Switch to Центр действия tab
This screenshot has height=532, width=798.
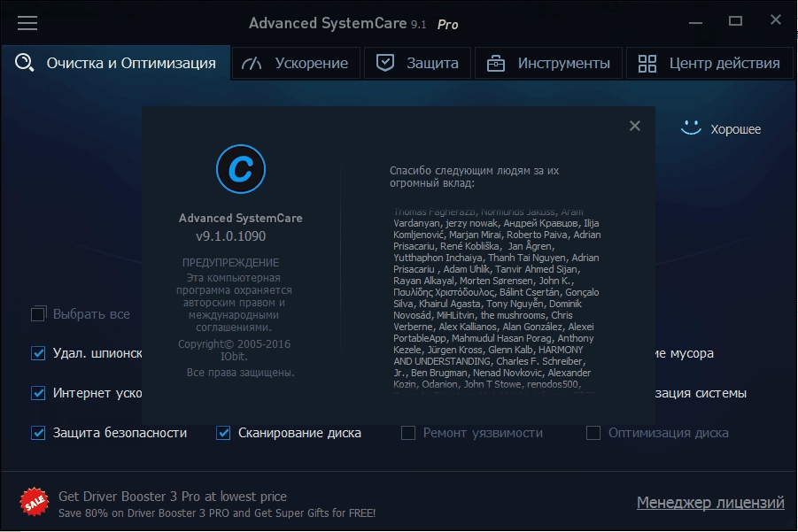point(709,63)
